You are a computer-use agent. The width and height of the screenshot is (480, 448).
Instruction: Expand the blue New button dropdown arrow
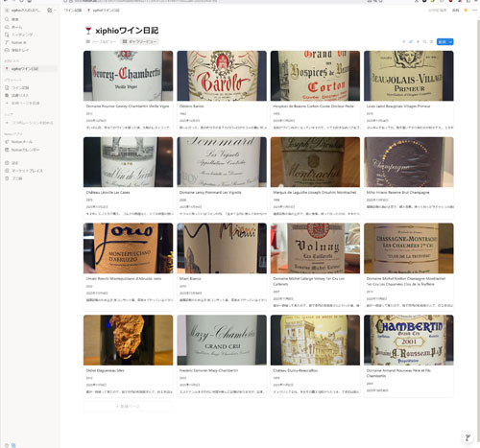(450, 42)
